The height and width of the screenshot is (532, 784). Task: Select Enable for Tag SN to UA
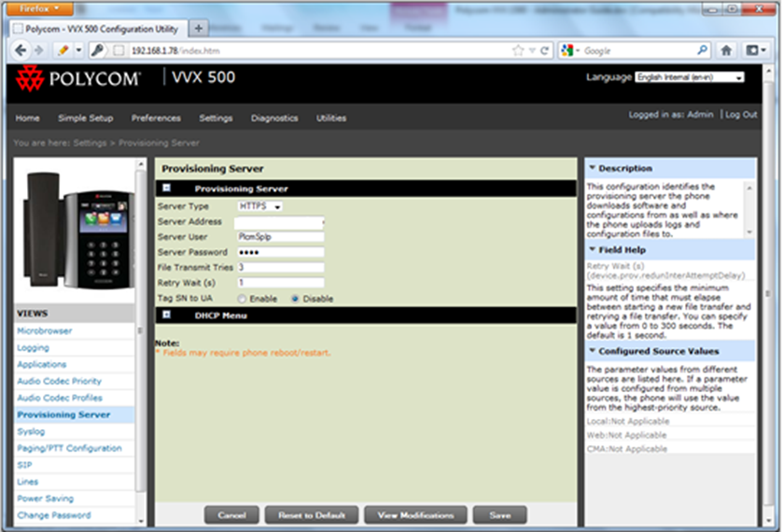(242, 299)
